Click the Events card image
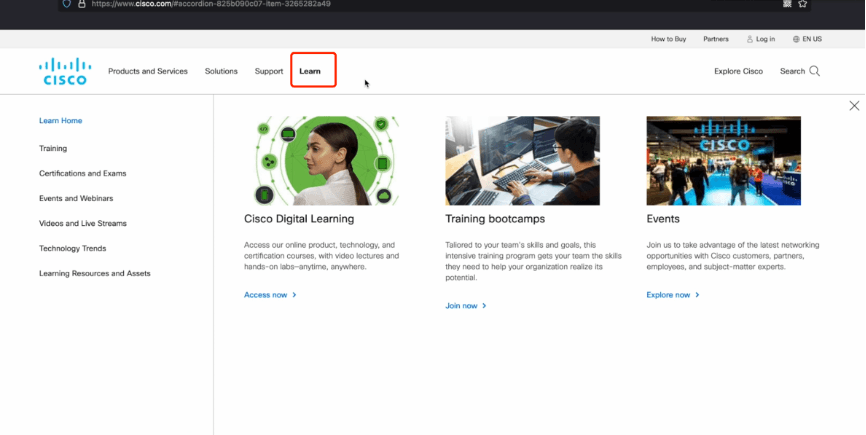Viewport: 866px width, 435px height. (x=724, y=161)
